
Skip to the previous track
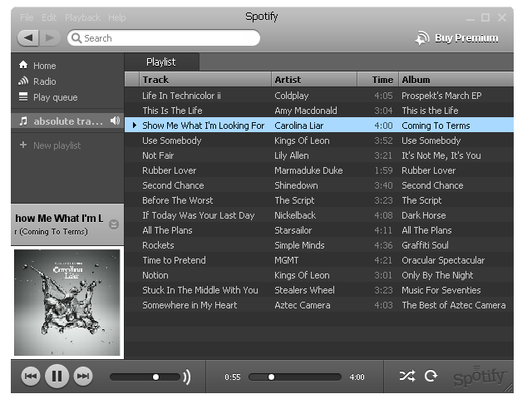31,377
